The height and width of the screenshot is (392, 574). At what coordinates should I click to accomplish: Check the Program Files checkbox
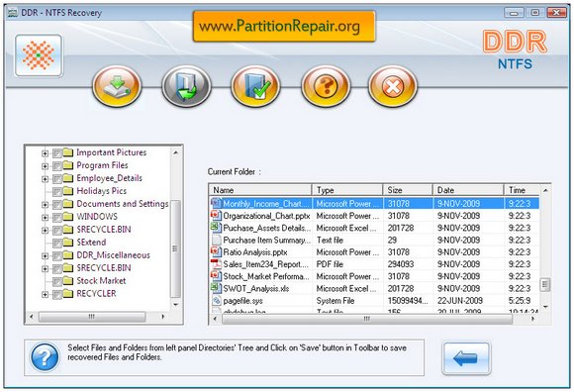[57, 166]
